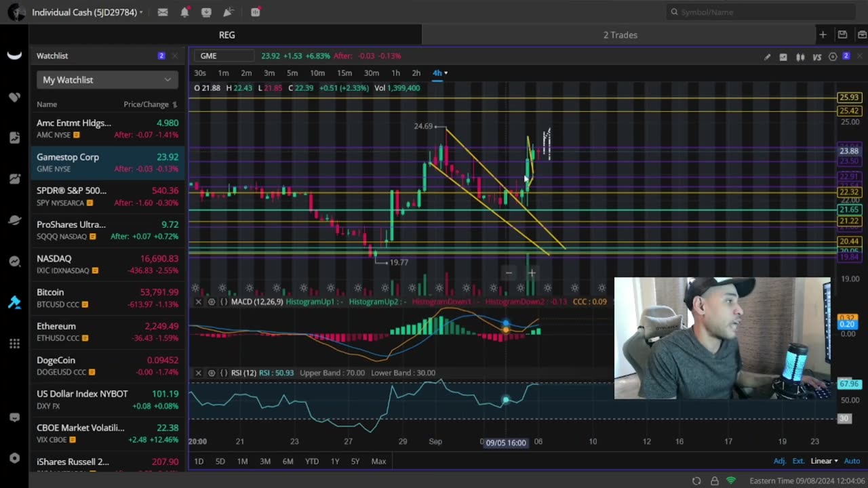868x488 pixels.
Task: Open the chart monitor icon in the left sidebar
Action: (14, 179)
